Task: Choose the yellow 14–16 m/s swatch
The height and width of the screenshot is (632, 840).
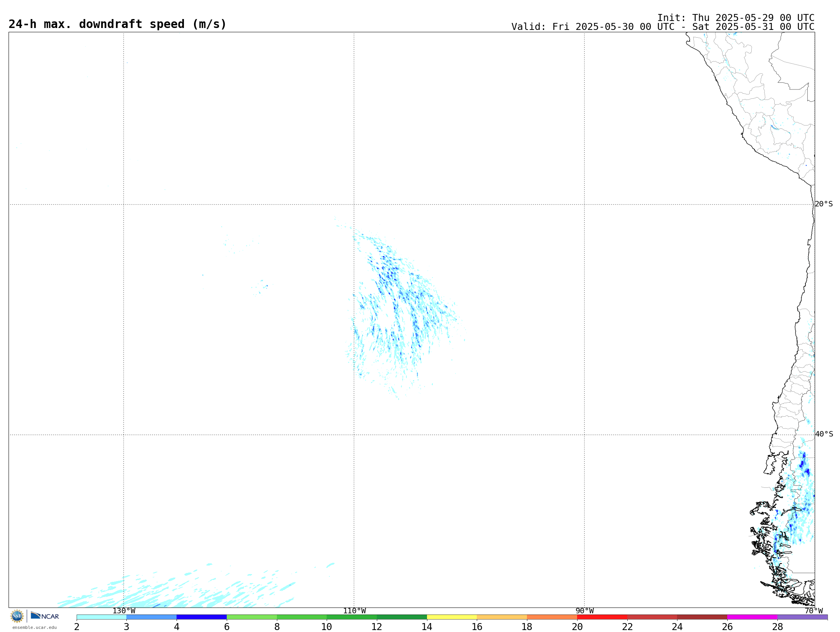Action: (452, 617)
